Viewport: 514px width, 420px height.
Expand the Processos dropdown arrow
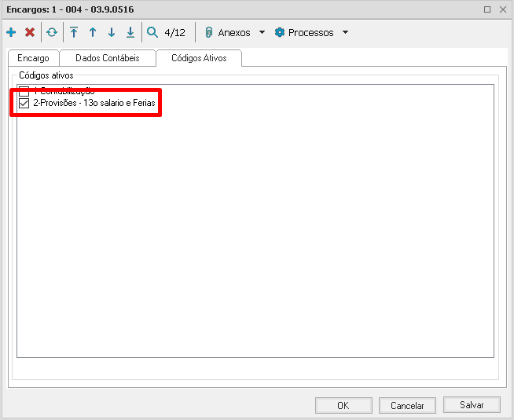(345, 32)
